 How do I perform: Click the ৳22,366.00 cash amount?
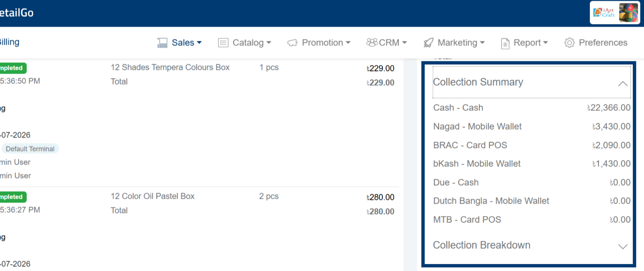click(609, 108)
